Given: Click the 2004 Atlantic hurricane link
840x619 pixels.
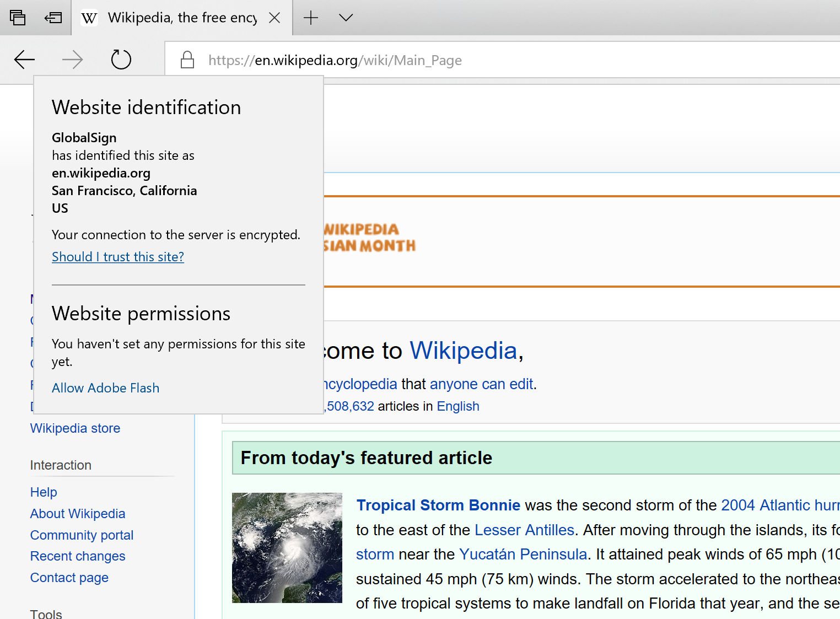Looking at the screenshot, I should pos(780,505).
